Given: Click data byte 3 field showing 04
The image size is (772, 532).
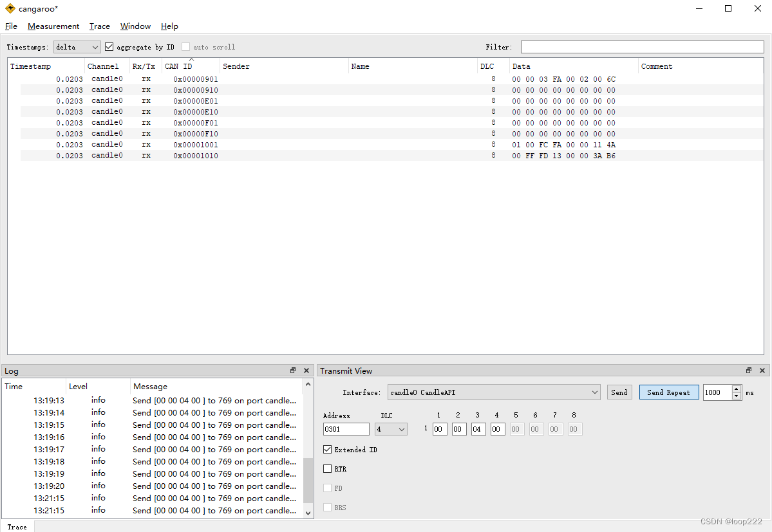Looking at the screenshot, I should pos(478,429).
